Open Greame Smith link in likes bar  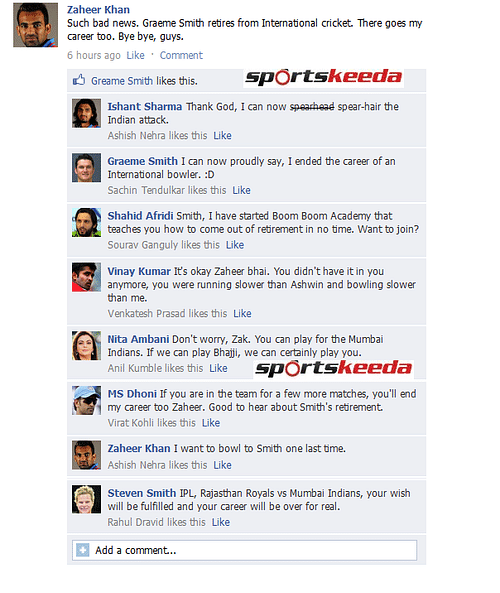[x=122, y=81]
